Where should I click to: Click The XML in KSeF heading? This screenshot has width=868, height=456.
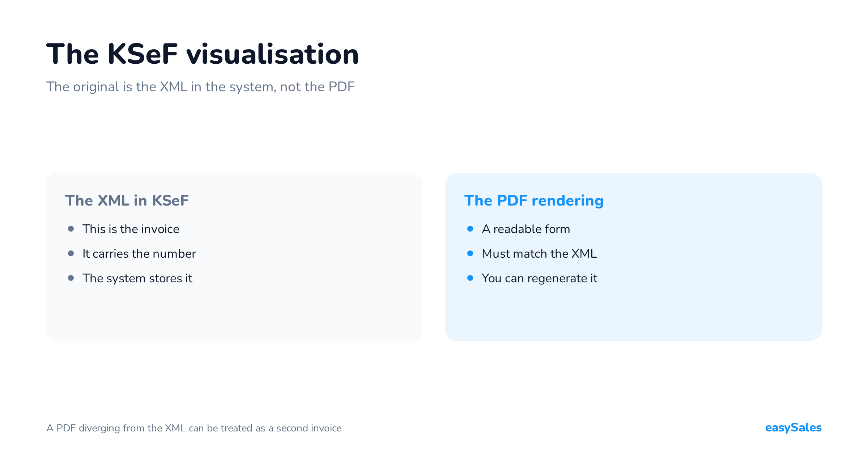(127, 200)
